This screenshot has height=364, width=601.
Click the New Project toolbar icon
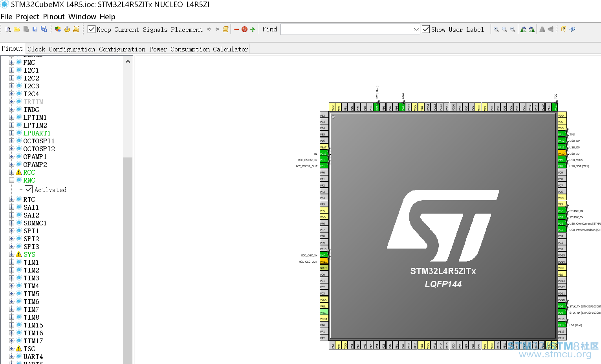pos(8,29)
